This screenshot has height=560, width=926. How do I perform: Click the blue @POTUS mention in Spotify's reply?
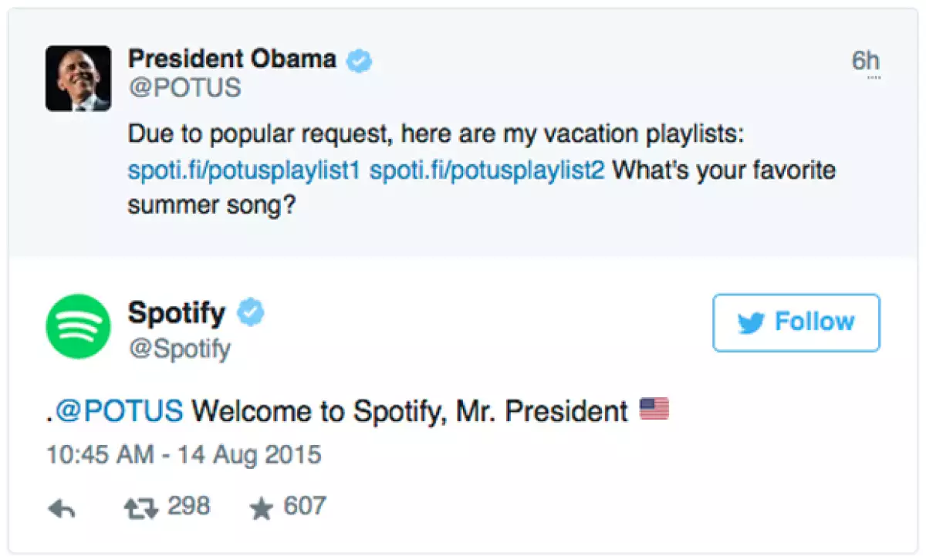click(x=120, y=411)
